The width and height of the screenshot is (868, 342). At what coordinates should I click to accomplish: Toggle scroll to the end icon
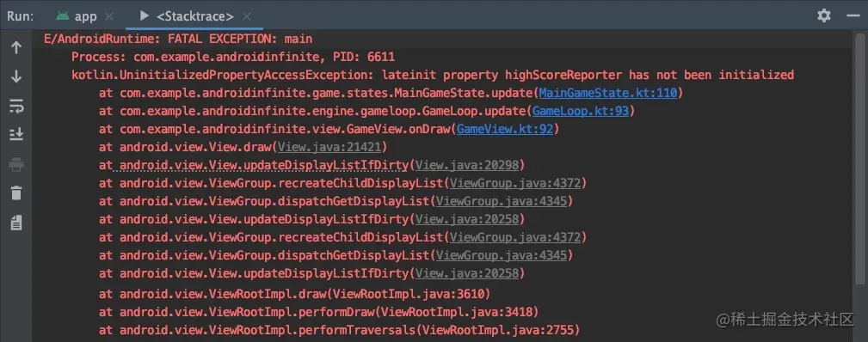(16, 134)
